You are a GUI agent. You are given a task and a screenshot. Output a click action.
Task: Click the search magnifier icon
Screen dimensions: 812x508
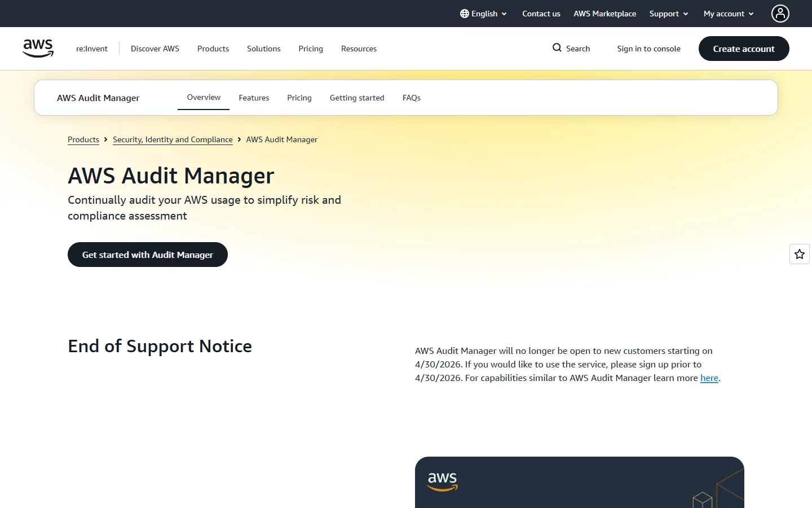click(x=557, y=48)
